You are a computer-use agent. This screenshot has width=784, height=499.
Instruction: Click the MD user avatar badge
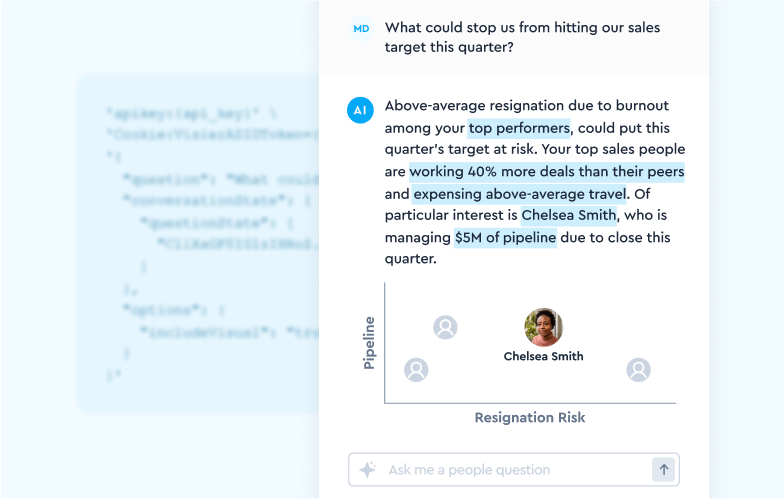pyautogui.click(x=361, y=29)
